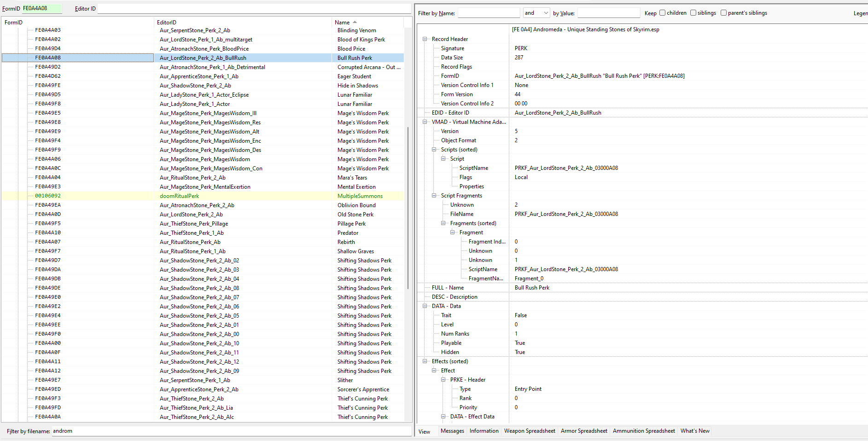Select the Aur_ThiefStone_Perk_2_Ab_Lia row

tap(203, 408)
